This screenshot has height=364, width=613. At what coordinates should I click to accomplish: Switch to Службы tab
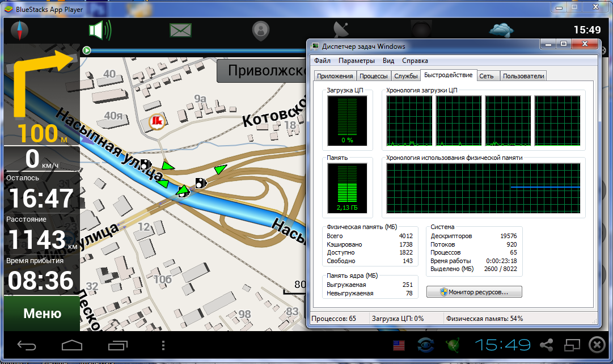pyautogui.click(x=406, y=76)
